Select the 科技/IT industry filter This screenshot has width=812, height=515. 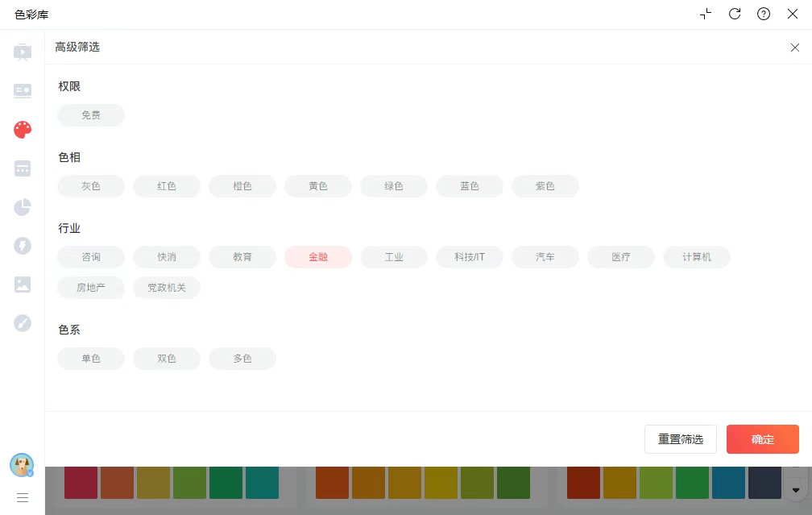tap(470, 257)
